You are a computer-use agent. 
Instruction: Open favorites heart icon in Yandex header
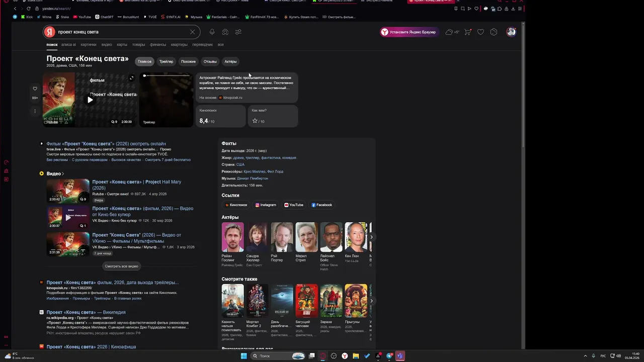point(480,32)
